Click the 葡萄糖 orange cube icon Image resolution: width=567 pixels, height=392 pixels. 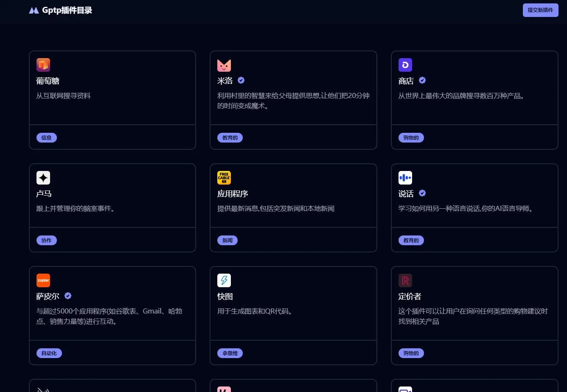pos(43,65)
